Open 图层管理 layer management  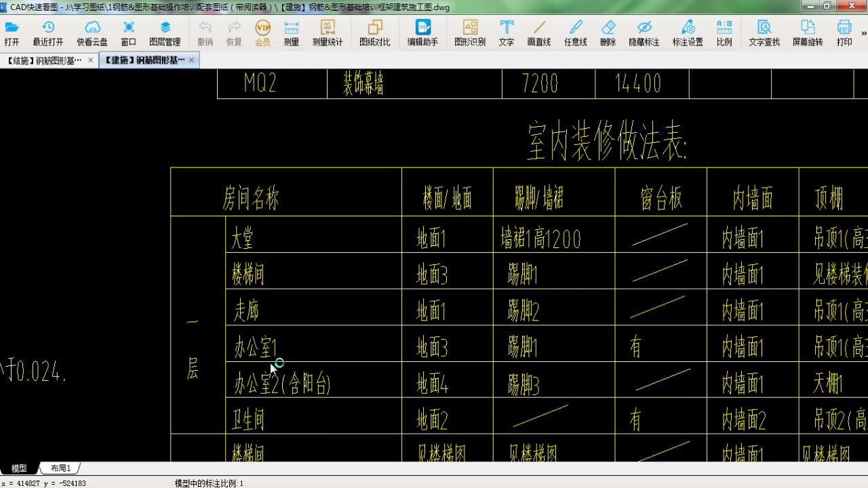[165, 33]
